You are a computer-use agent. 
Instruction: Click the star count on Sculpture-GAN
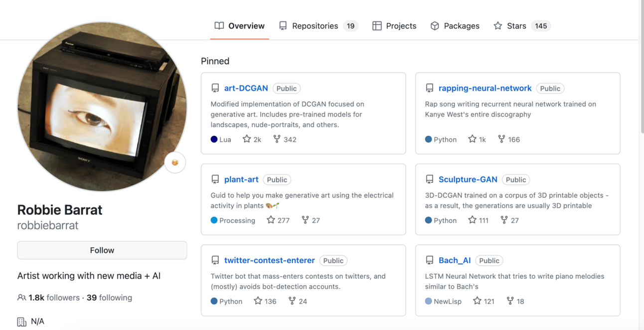coord(483,220)
